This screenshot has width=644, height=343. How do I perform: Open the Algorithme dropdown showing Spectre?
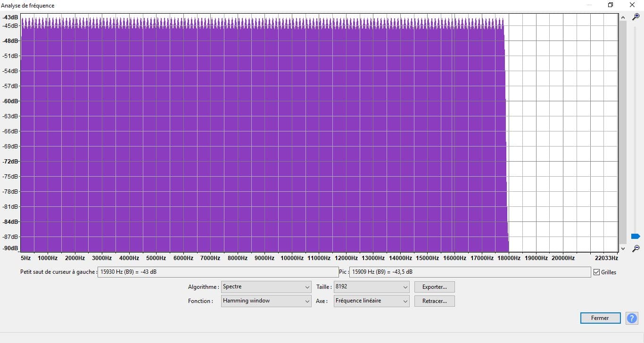point(266,286)
